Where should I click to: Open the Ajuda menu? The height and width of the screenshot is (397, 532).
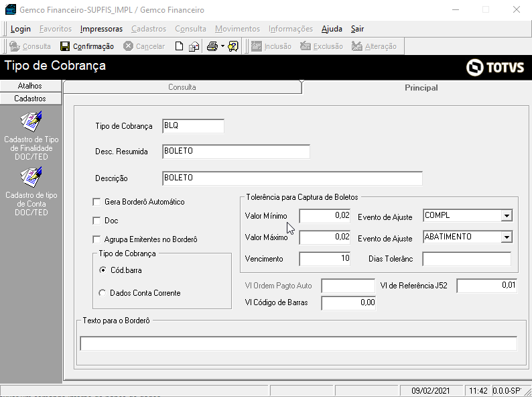[x=332, y=29]
